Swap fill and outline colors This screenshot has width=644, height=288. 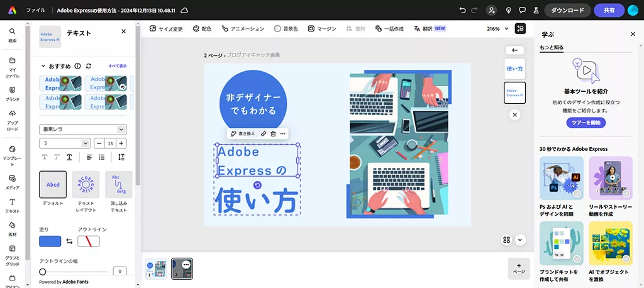click(x=69, y=241)
